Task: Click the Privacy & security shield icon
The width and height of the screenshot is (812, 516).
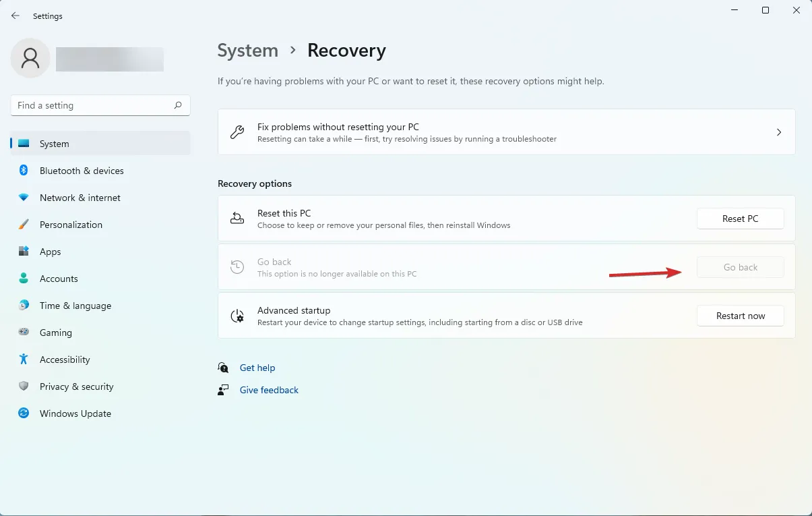Action: coord(24,386)
